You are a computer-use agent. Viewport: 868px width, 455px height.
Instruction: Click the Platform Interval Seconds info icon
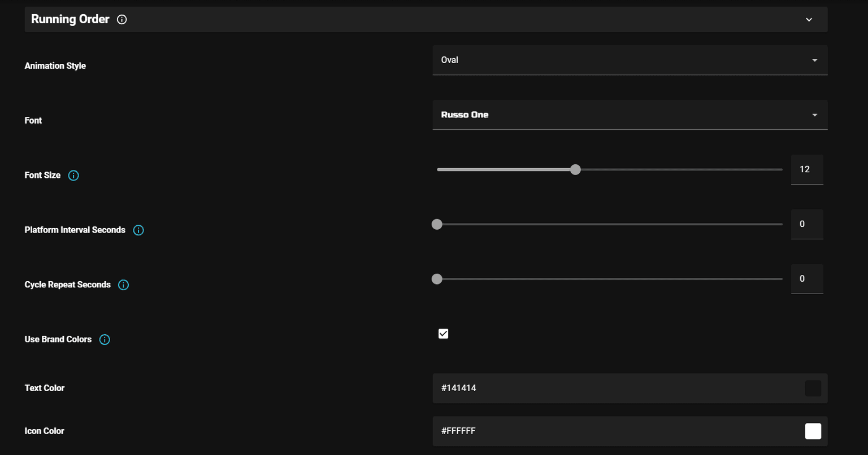(x=138, y=230)
